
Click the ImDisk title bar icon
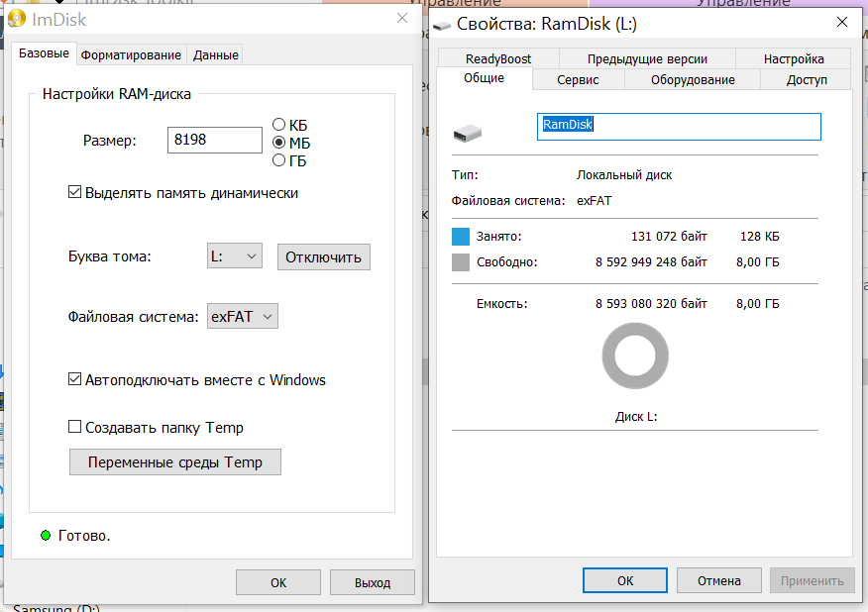[17, 17]
